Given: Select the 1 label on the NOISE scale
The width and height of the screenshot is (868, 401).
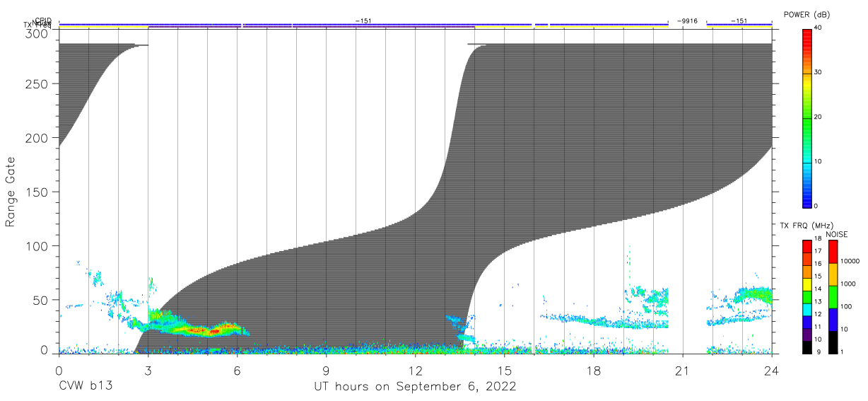Looking at the screenshot, I should click(843, 351).
